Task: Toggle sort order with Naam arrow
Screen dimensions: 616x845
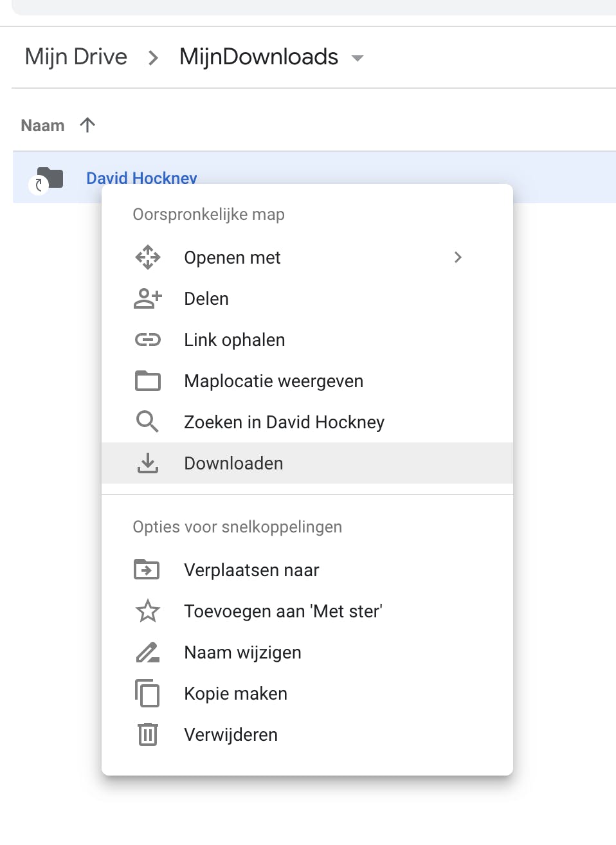Action: point(87,125)
